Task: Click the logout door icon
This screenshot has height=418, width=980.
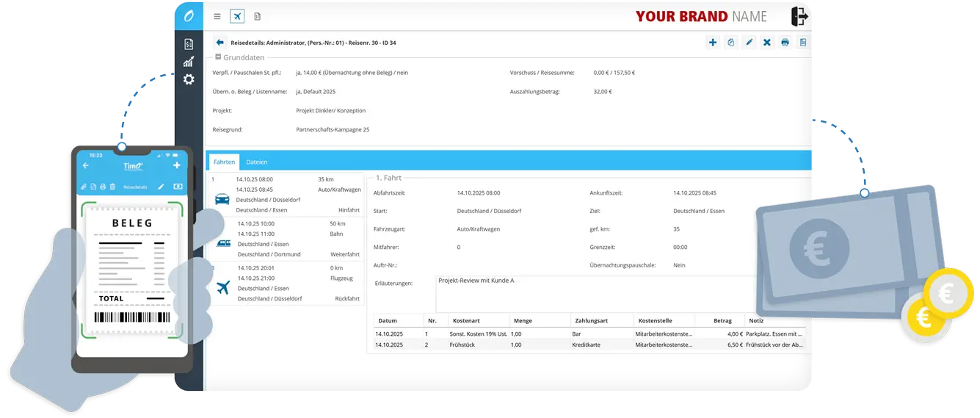Action: [799, 16]
